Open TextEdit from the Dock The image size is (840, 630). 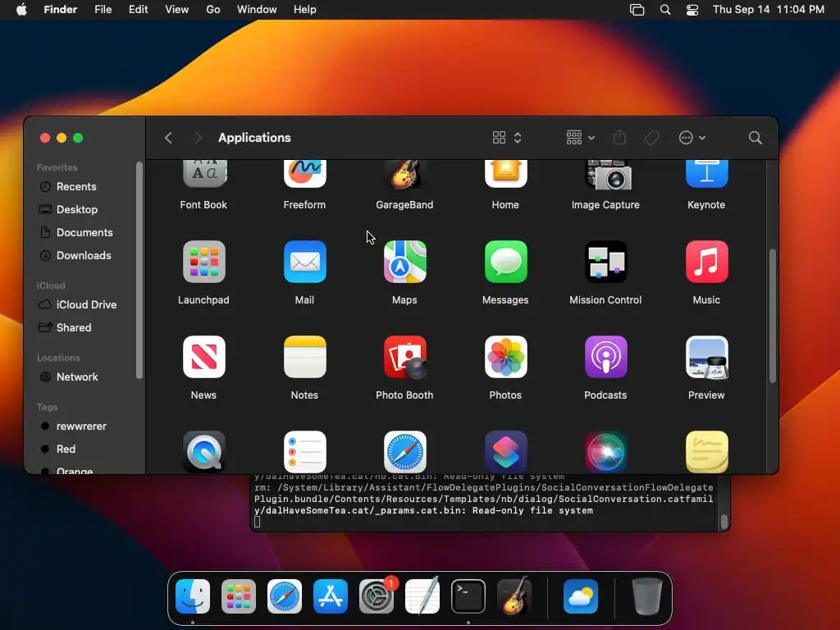point(422,596)
